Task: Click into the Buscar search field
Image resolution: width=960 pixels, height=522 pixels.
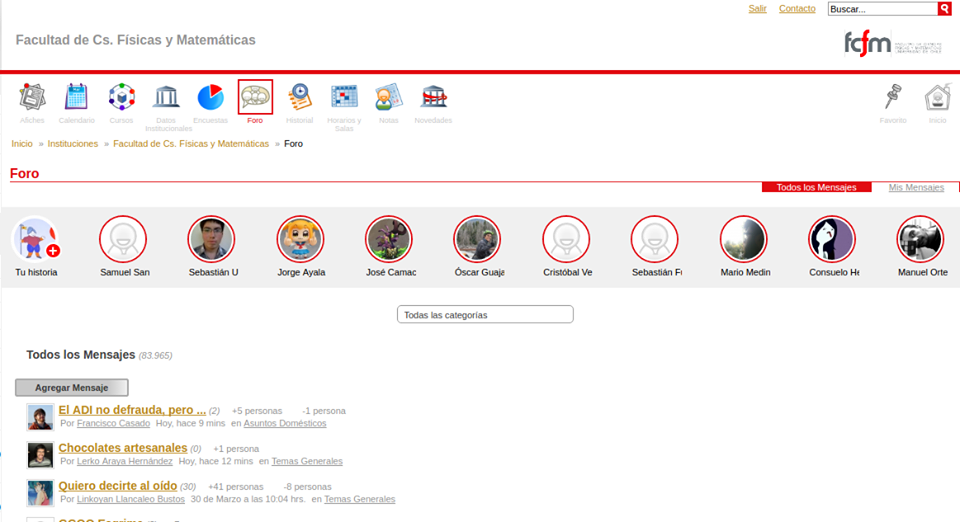Action: tap(881, 9)
